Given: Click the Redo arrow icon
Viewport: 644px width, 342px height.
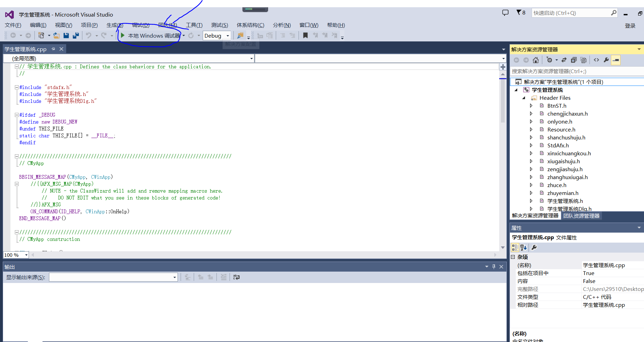Looking at the screenshot, I should (104, 35).
